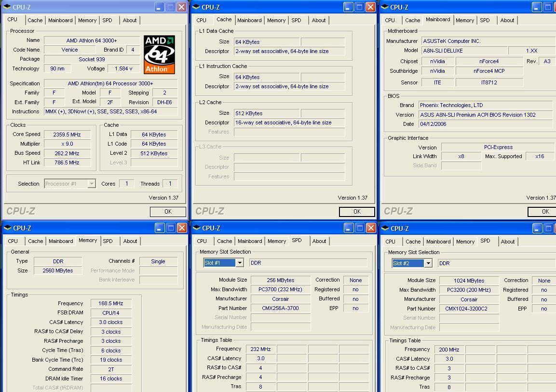Open SPD tab in the Mainboard window

(x=485, y=20)
